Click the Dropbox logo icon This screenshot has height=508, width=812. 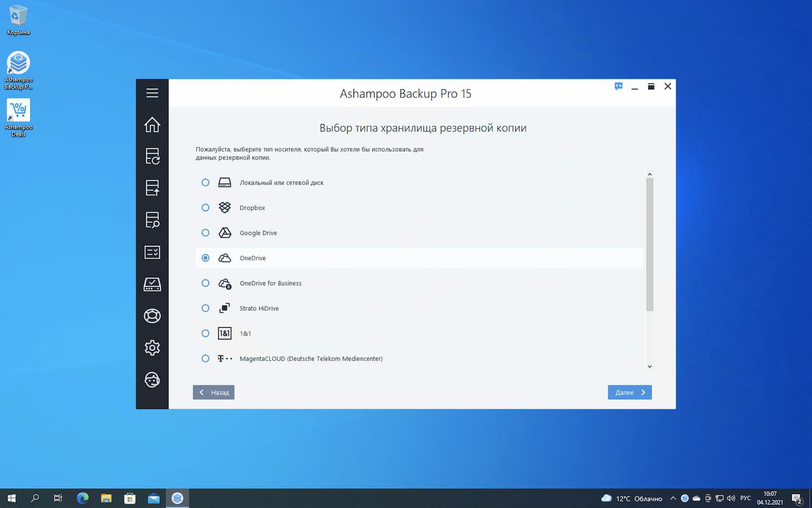point(225,207)
